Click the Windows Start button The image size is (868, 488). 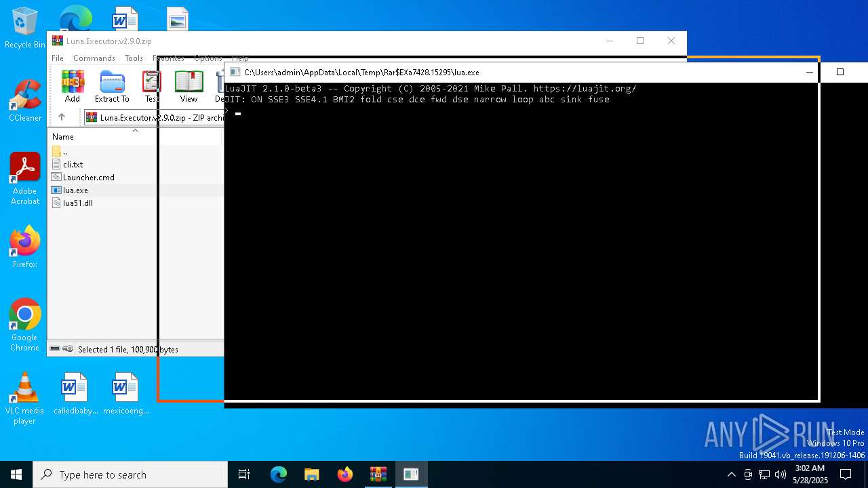[x=16, y=474]
